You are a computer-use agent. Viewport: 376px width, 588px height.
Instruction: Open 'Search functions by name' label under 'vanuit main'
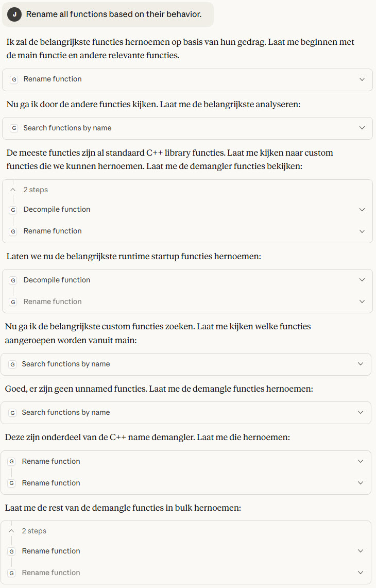coord(66,364)
